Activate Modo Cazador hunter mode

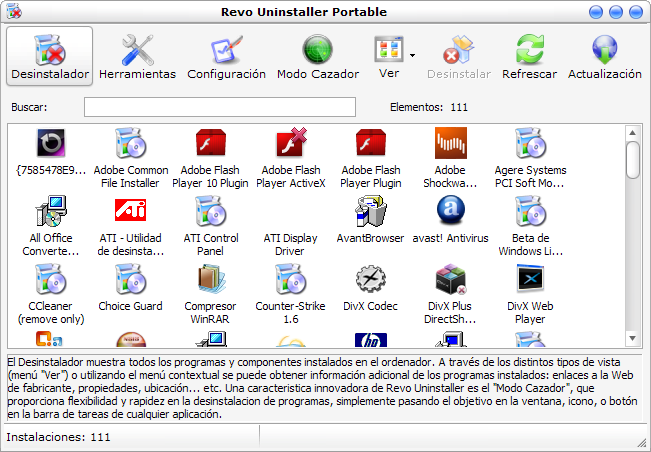[318, 56]
